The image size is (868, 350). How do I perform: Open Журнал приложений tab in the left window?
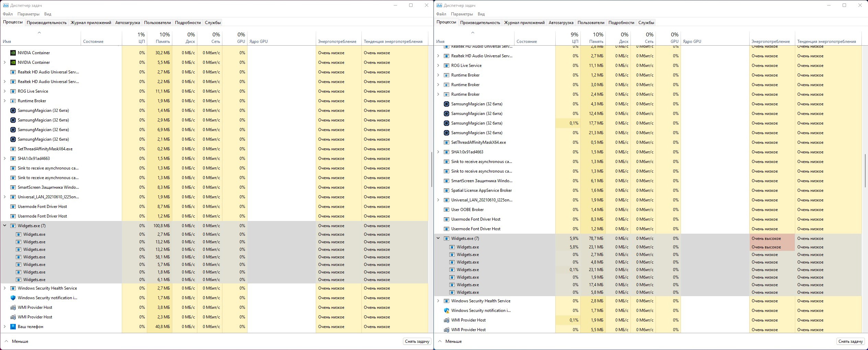tap(91, 23)
